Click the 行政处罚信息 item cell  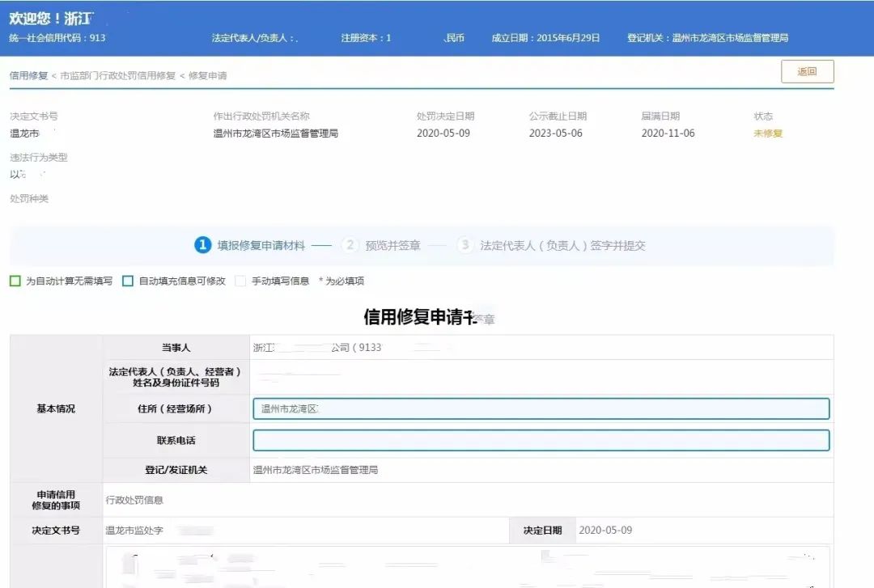pyautogui.click(x=134, y=500)
